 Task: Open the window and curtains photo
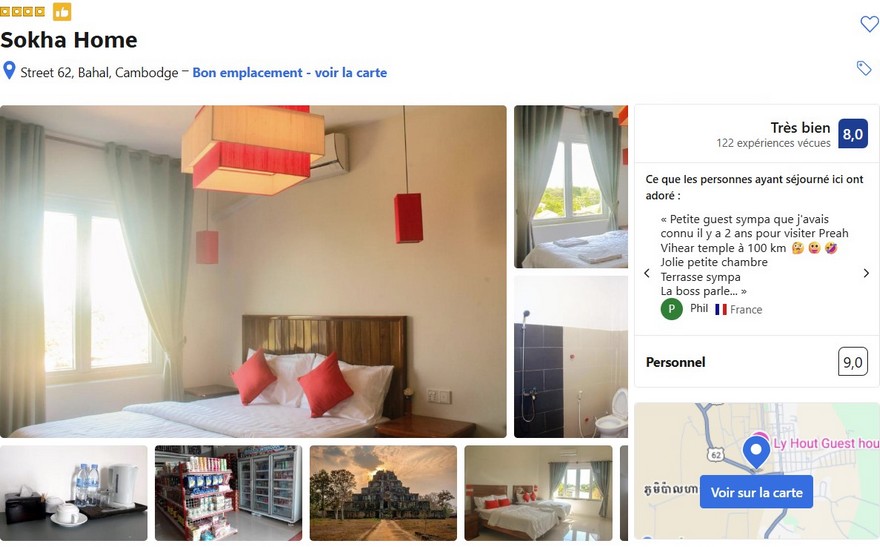pyautogui.click(x=571, y=186)
